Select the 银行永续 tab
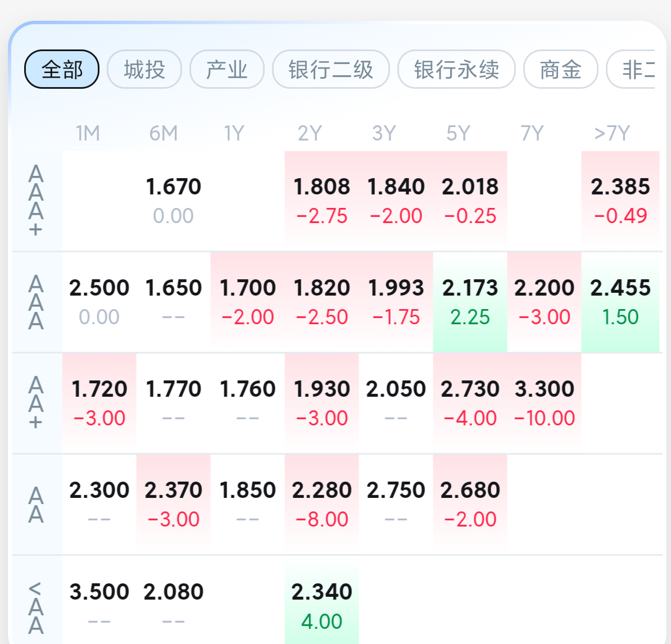The height and width of the screenshot is (644, 671). pyautogui.click(x=456, y=70)
